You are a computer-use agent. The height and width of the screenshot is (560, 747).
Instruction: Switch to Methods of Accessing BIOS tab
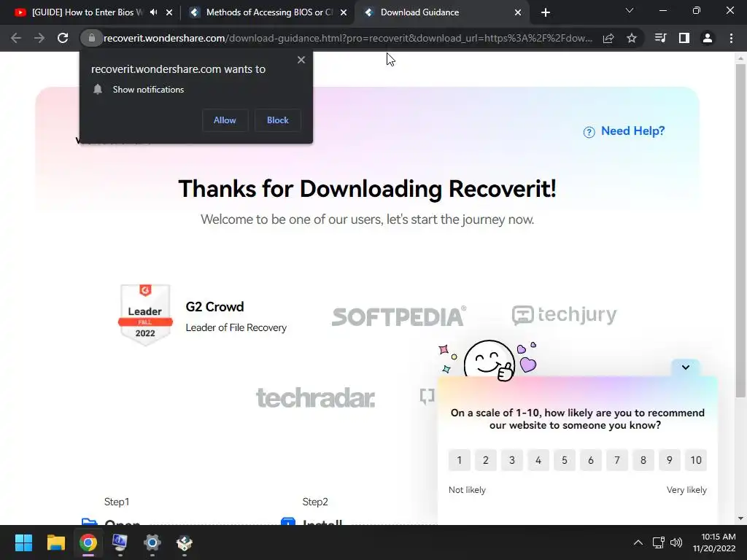268,12
